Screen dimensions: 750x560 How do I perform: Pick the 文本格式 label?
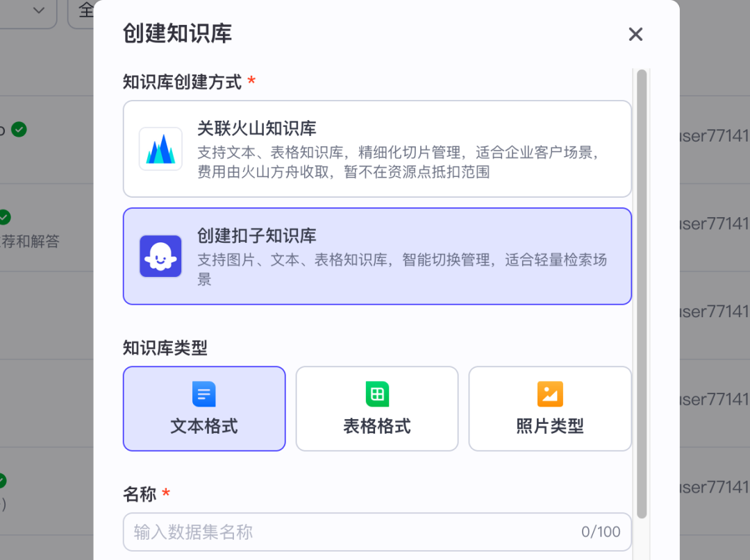(204, 426)
